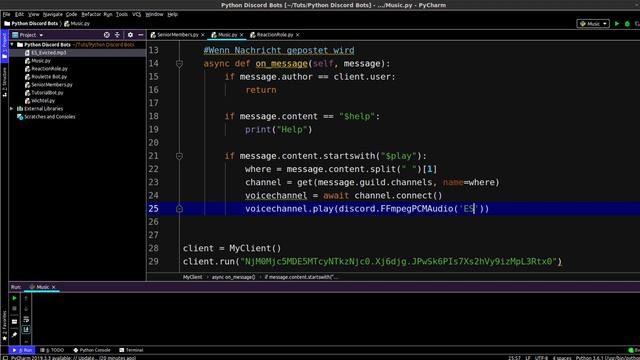Open the Structure side tool window
The image size is (640, 360).
pyautogui.click(x=4, y=82)
